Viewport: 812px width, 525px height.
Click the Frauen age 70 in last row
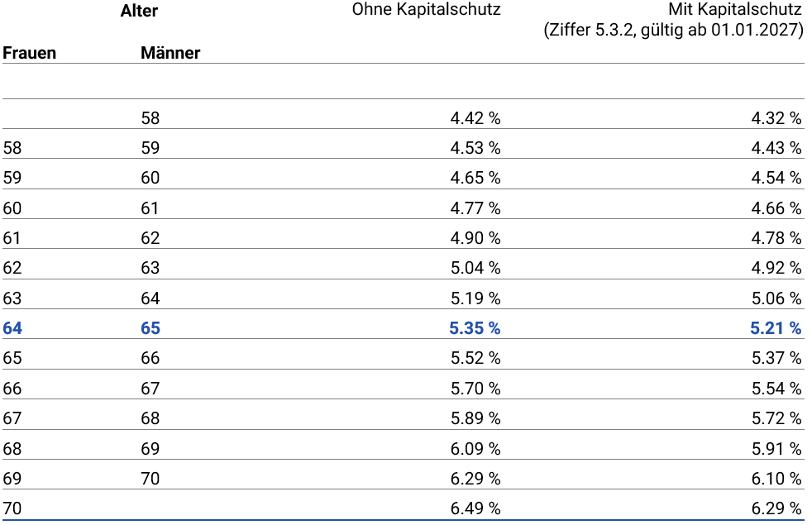coord(13,508)
